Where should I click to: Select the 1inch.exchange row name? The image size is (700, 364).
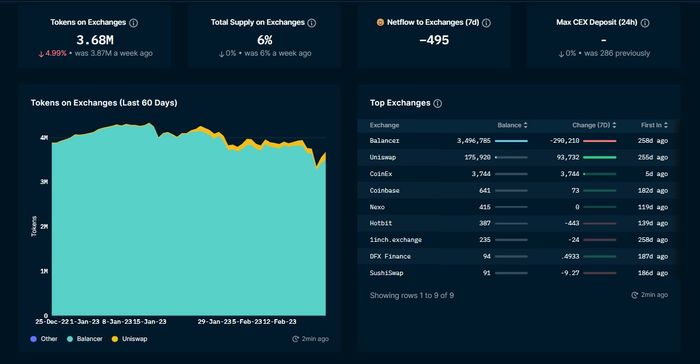[x=396, y=240]
